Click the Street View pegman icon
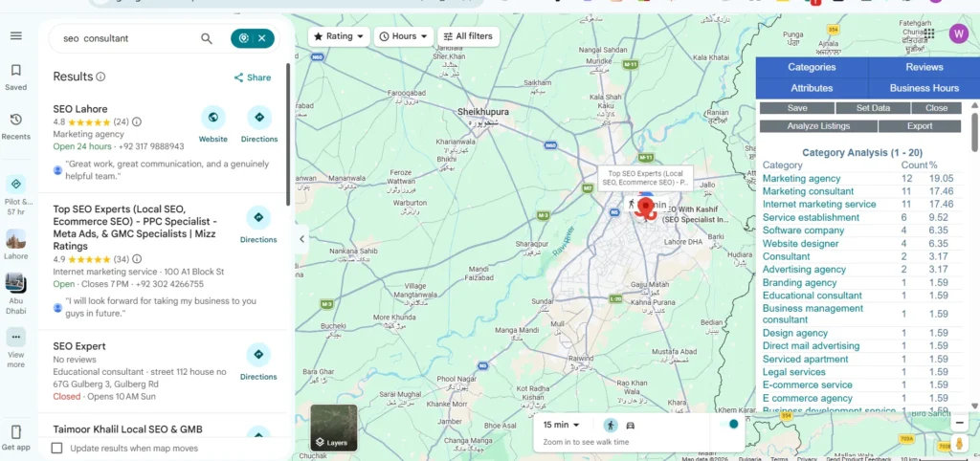980x461 pixels. pyautogui.click(x=959, y=444)
